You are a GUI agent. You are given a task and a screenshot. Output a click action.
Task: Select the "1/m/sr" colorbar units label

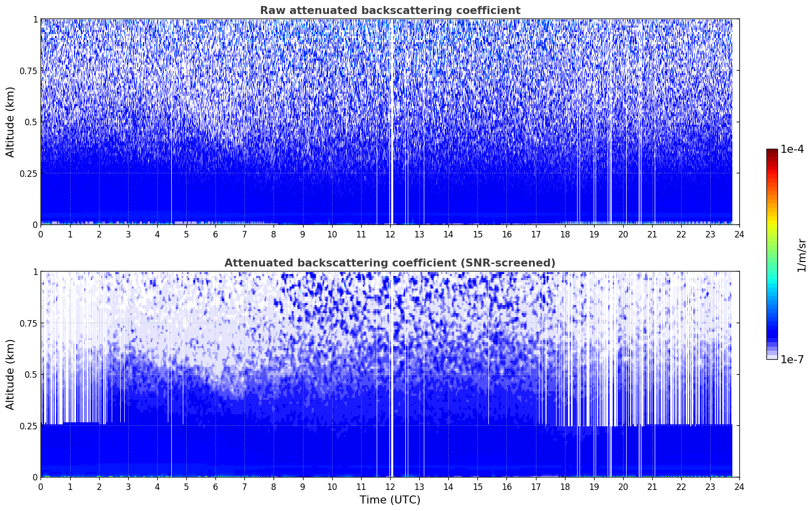801,254
